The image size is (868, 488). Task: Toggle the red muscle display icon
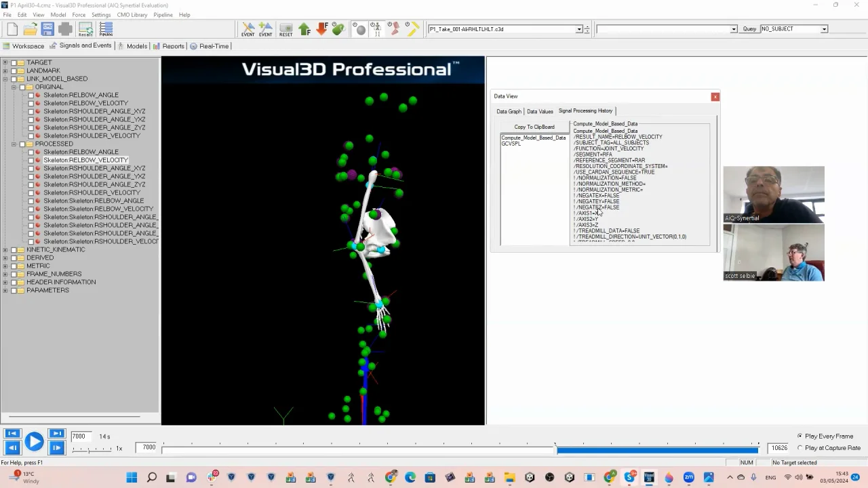coord(394,29)
